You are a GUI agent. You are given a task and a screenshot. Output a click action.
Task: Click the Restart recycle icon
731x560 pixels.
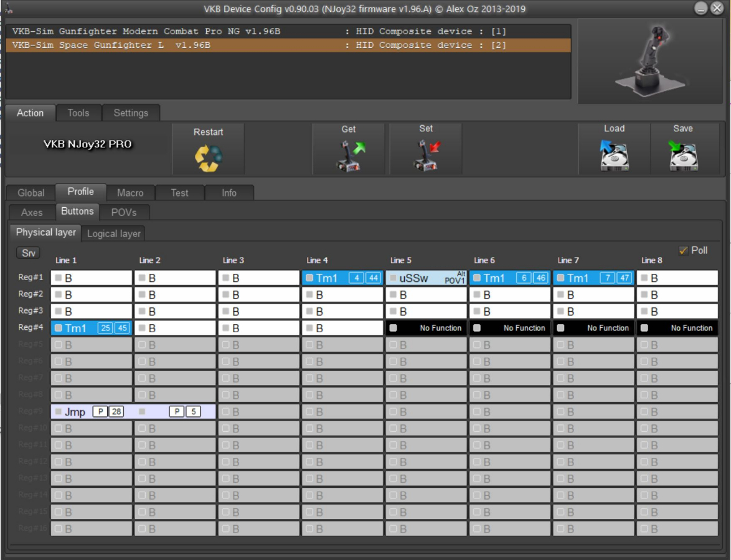coord(209,158)
